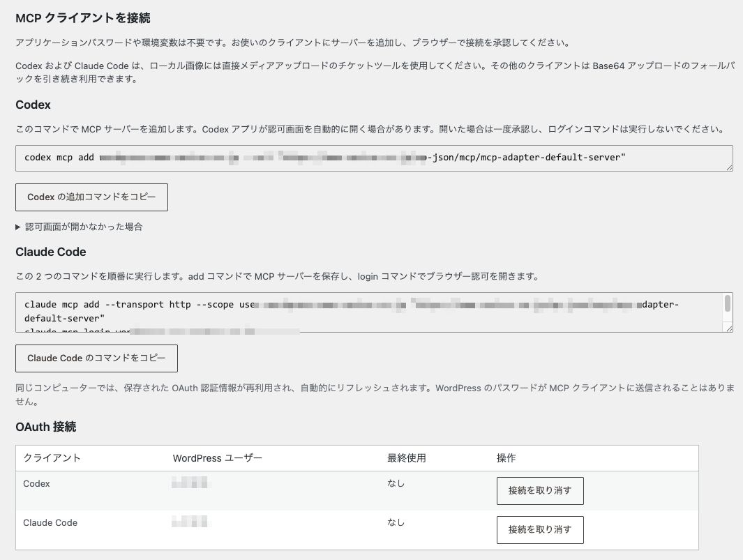Expand the 認可画面が開かなかった場合 disclosure
The height and width of the screenshot is (560, 743).
click(x=79, y=227)
